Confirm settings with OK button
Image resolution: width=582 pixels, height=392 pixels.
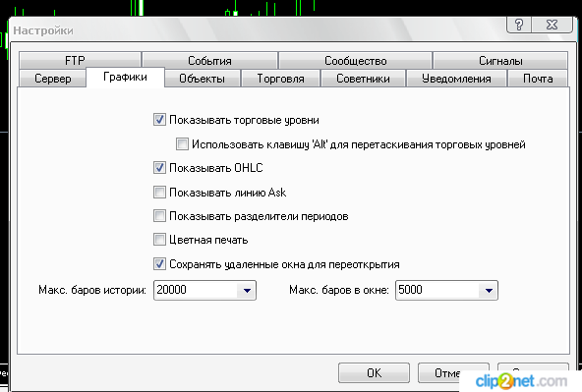click(374, 372)
